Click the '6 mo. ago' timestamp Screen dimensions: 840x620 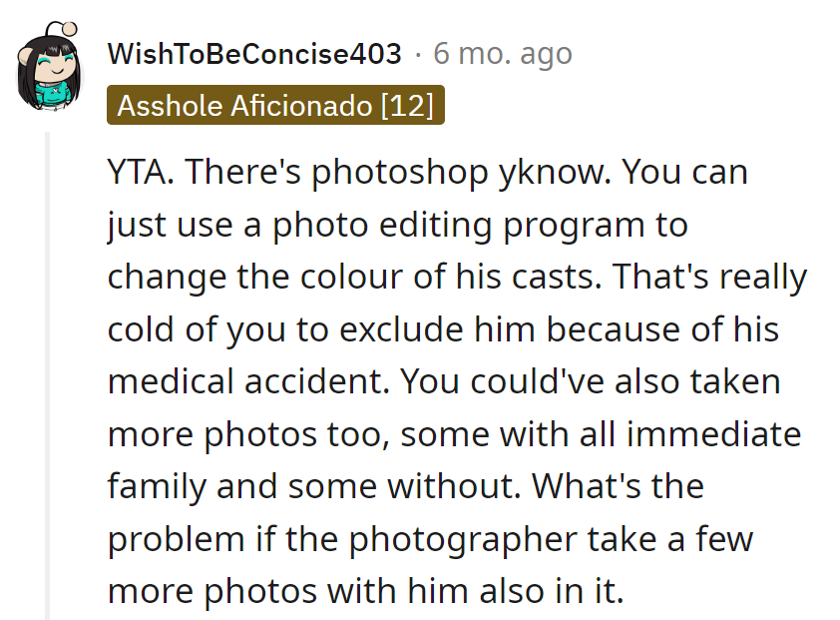[502, 53]
